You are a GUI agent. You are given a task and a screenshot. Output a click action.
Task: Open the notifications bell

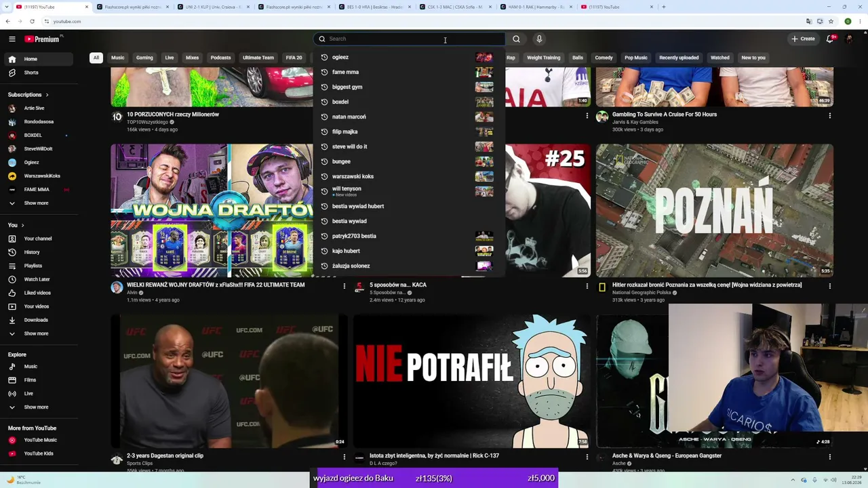click(x=830, y=39)
